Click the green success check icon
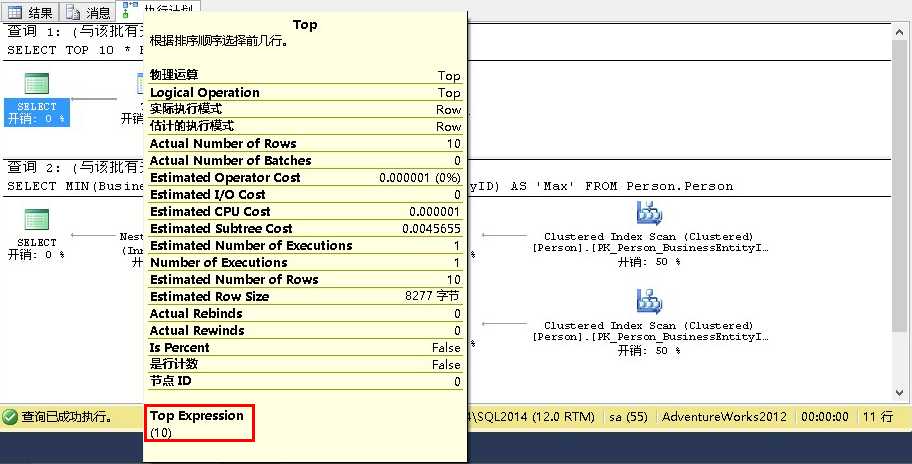 pos(10,416)
